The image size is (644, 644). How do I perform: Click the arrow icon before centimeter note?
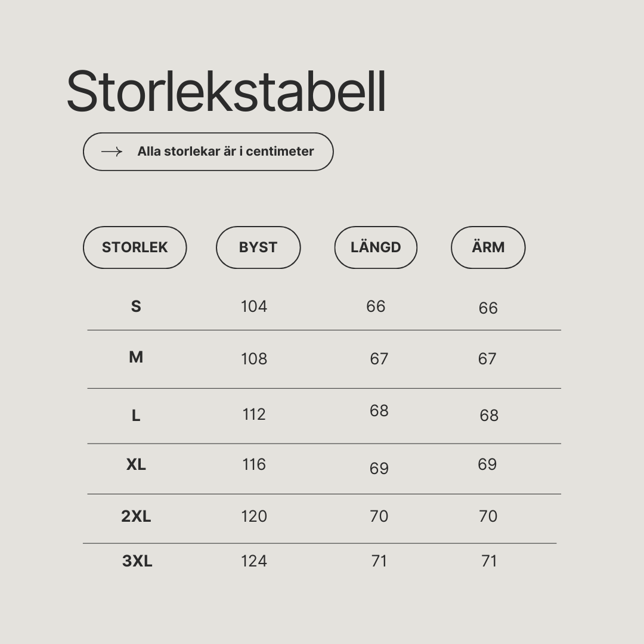click(112, 151)
